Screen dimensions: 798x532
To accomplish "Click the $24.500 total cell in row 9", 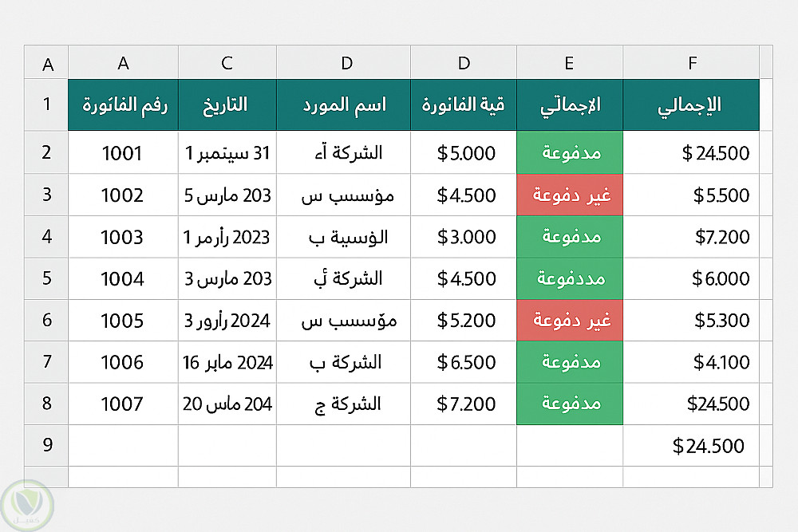I will coord(691,445).
